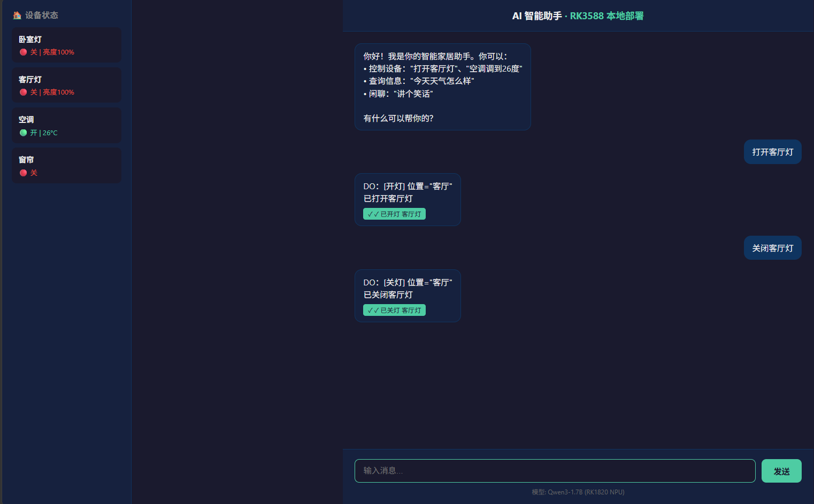The width and height of the screenshot is (814, 504).
Task: Click the 已打开客厅灯 reply text
Action: click(388, 199)
